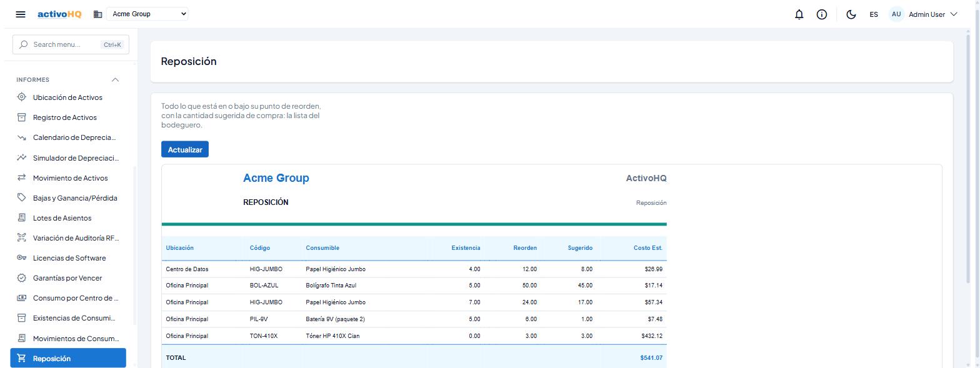This screenshot has height=368, width=980.
Task: Open Registro de Activos report
Action: [68, 117]
